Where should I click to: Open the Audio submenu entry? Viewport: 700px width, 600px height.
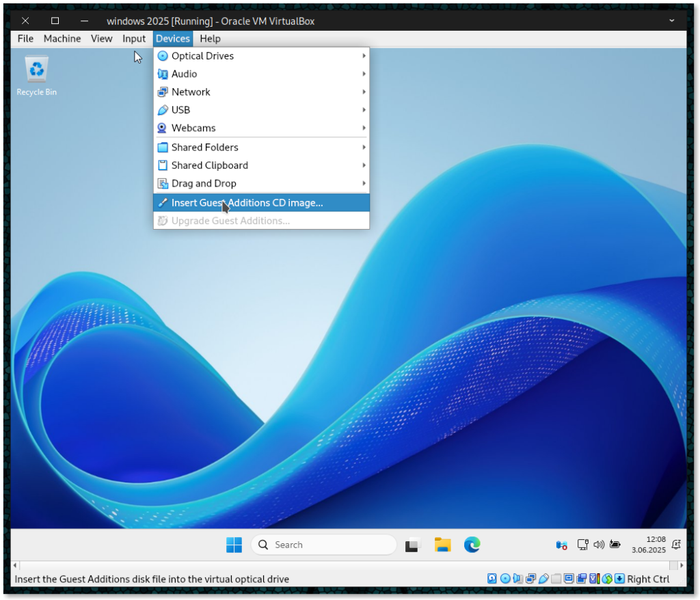click(x=262, y=74)
